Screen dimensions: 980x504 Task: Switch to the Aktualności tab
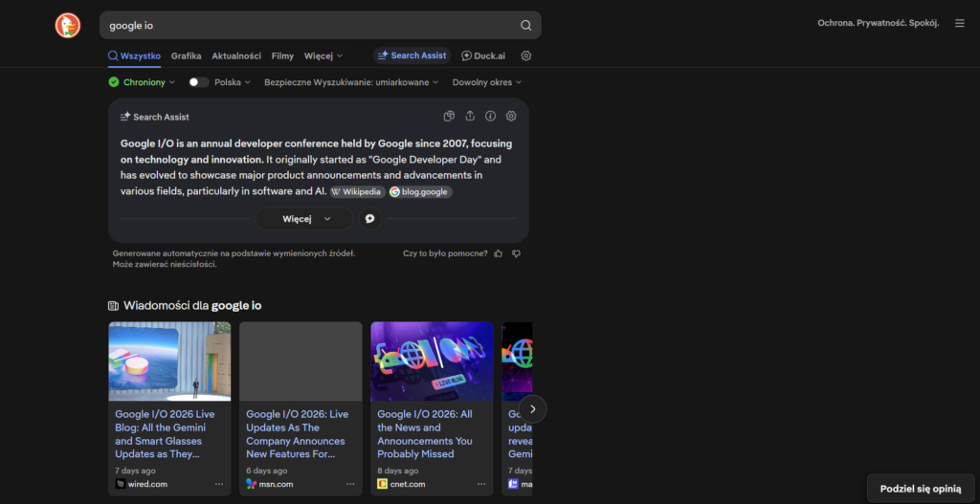point(236,55)
